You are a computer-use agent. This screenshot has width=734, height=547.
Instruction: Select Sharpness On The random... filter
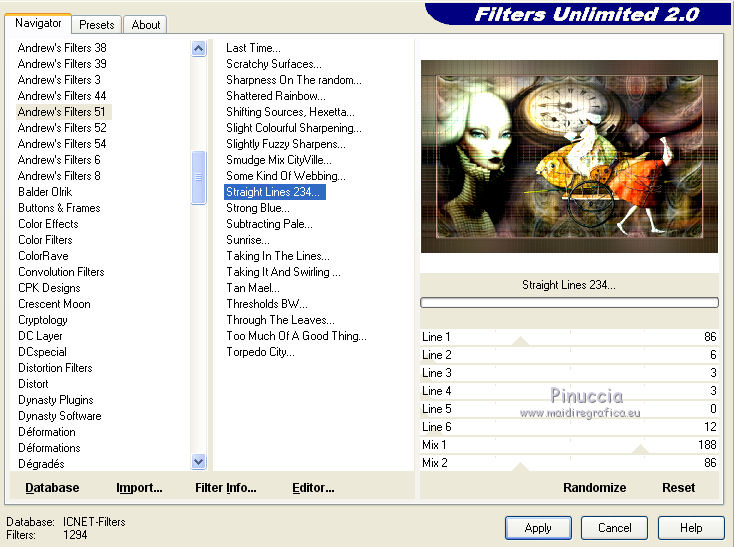tap(294, 80)
